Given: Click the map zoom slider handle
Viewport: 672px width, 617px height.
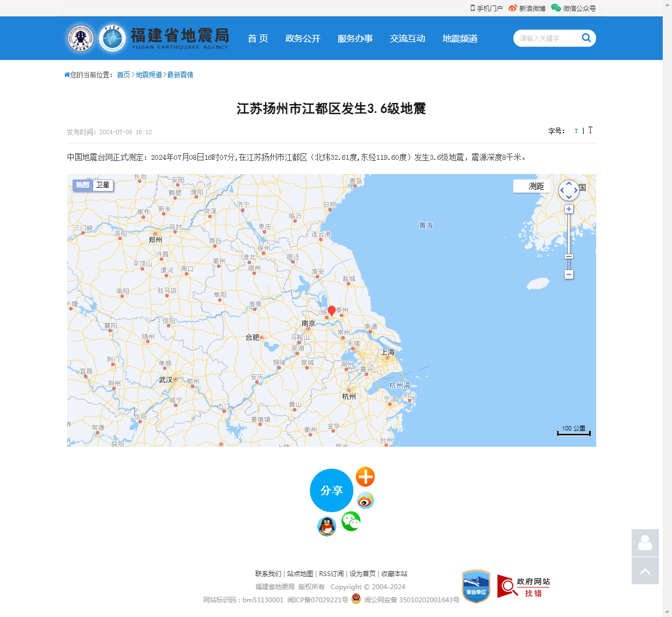Looking at the screenshot, I should (x=569, y=256).
